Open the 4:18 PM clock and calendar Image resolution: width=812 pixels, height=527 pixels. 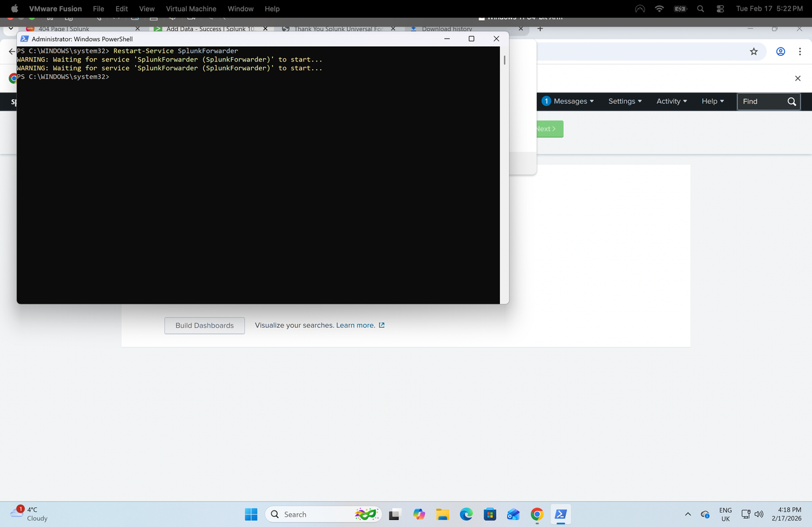click(x=786, y=514)
